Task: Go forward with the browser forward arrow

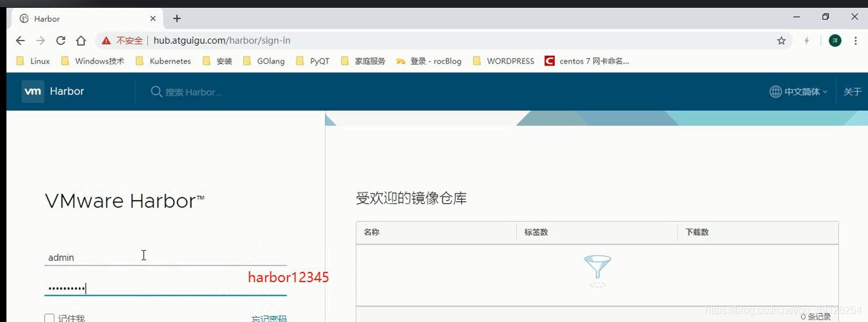Action: coord(41,40)
